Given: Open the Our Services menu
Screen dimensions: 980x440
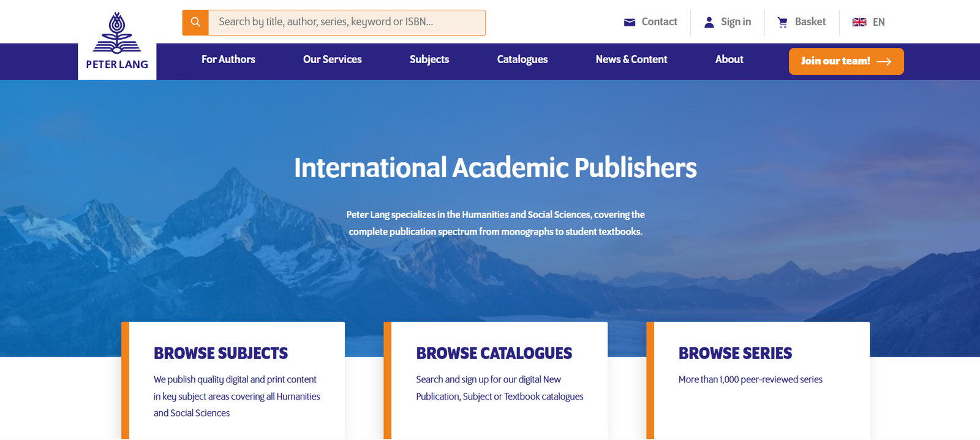Looking at the screenshot, I should click(x=332, y=59).
